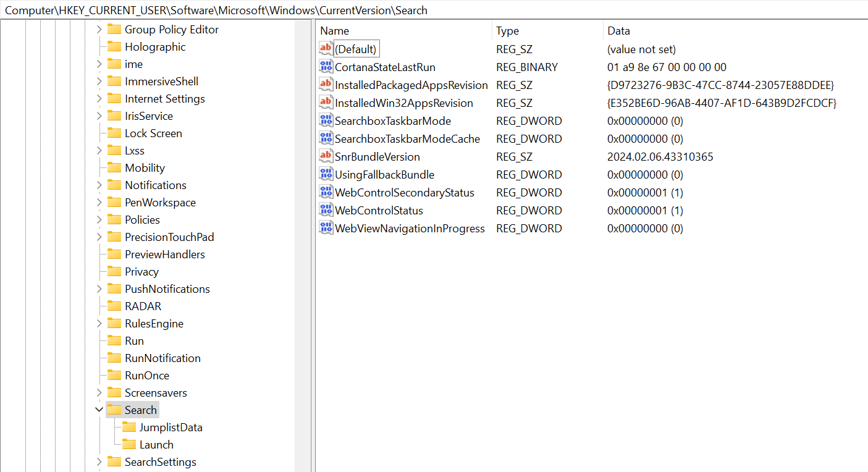Expand the ime key

click(x=99, y=64)
